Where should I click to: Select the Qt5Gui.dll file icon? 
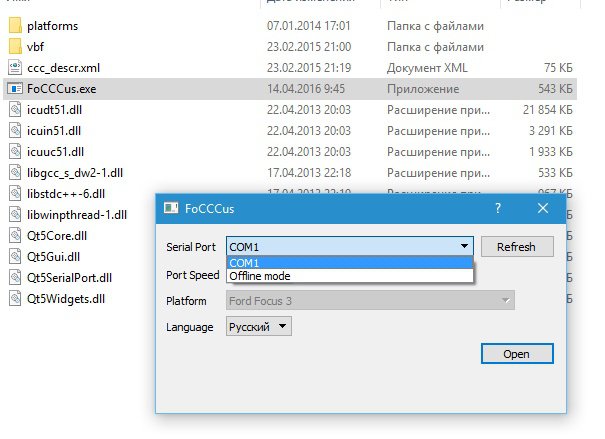click(15, 257)
